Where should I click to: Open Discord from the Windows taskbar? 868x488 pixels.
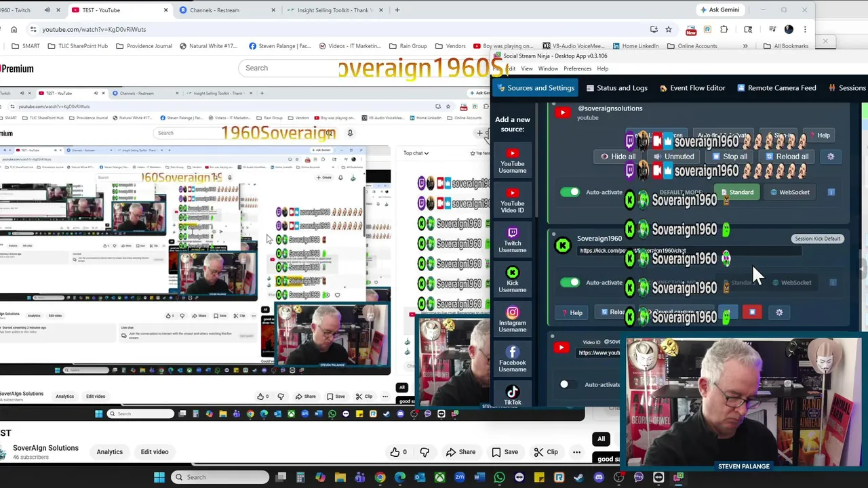pyautogui.click(x=599, y=477)
